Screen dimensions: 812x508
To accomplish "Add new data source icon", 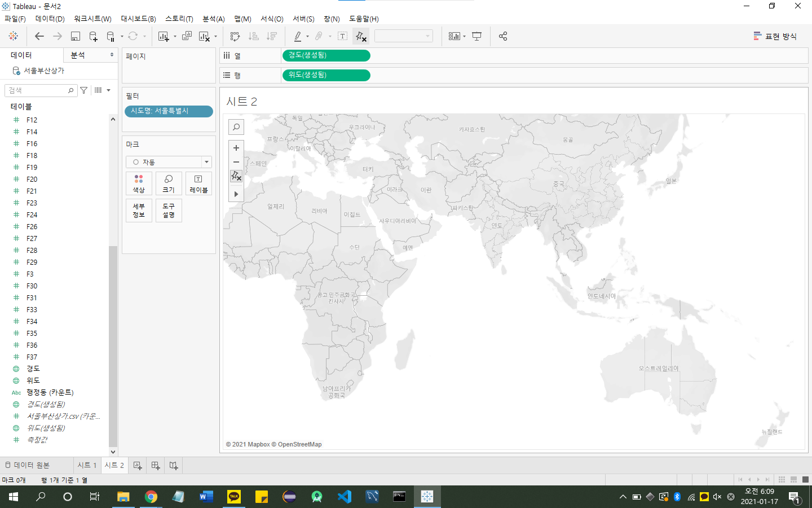I will pyautogui.click(x=93, y=36).
